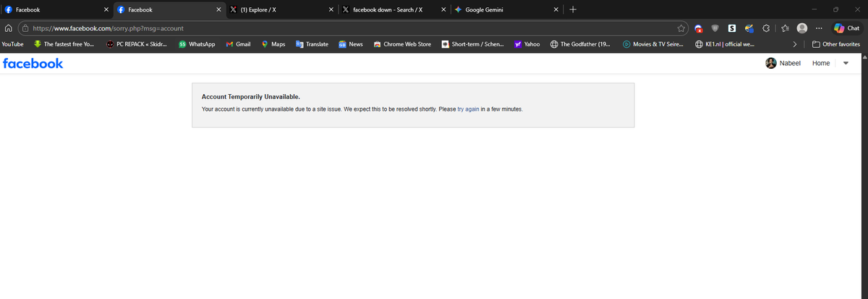
Task: Expand the favorites bar overflow chevron
Action: [796, 44]
